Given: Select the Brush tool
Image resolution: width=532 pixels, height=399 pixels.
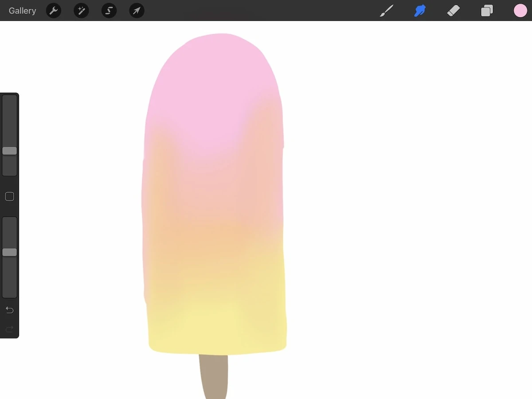Looking at the screenshot, I should [x=387, y=11].
